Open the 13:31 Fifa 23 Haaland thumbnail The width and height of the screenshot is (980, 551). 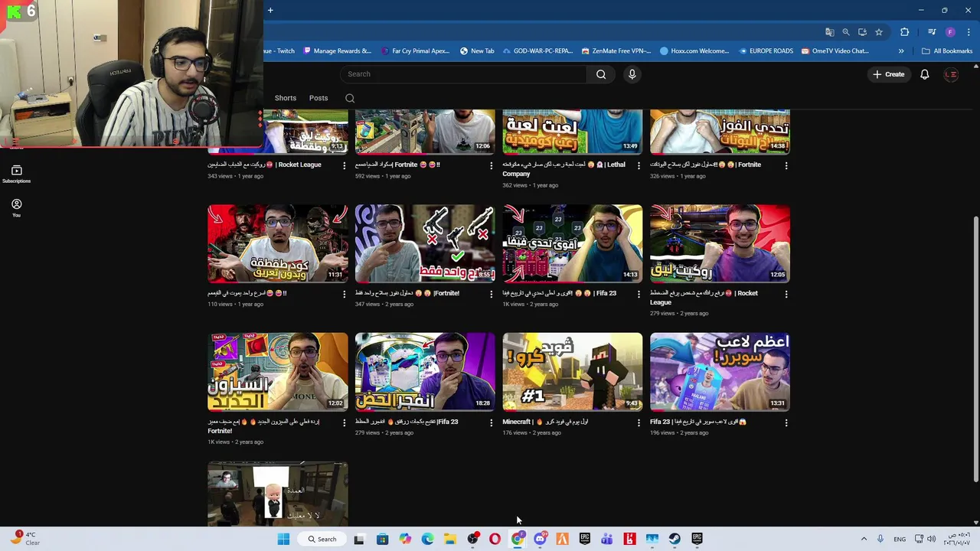(x=720, y=372)
